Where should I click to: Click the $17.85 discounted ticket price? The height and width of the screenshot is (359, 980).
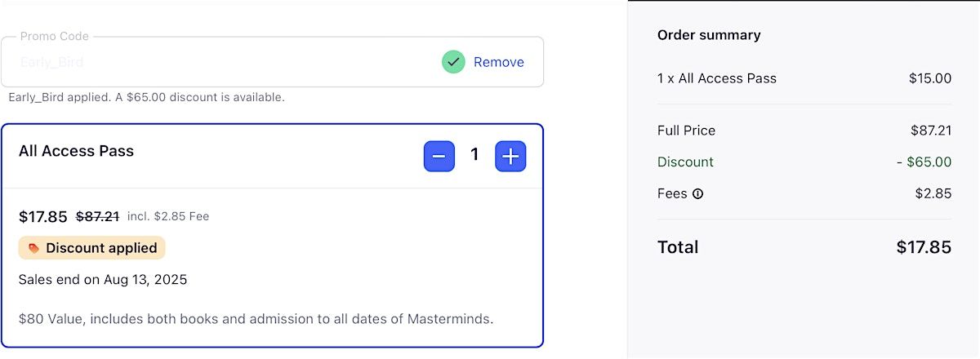[x=43, y=216]
